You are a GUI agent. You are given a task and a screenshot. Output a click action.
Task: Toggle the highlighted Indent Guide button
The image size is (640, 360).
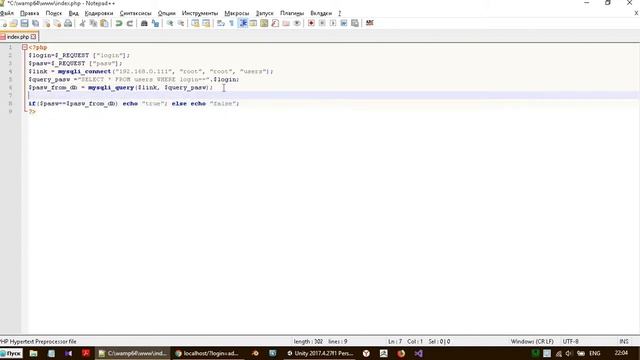point(243,23)
